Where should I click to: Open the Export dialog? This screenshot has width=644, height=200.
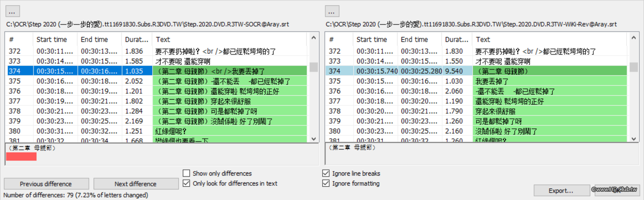pos(561,190)
